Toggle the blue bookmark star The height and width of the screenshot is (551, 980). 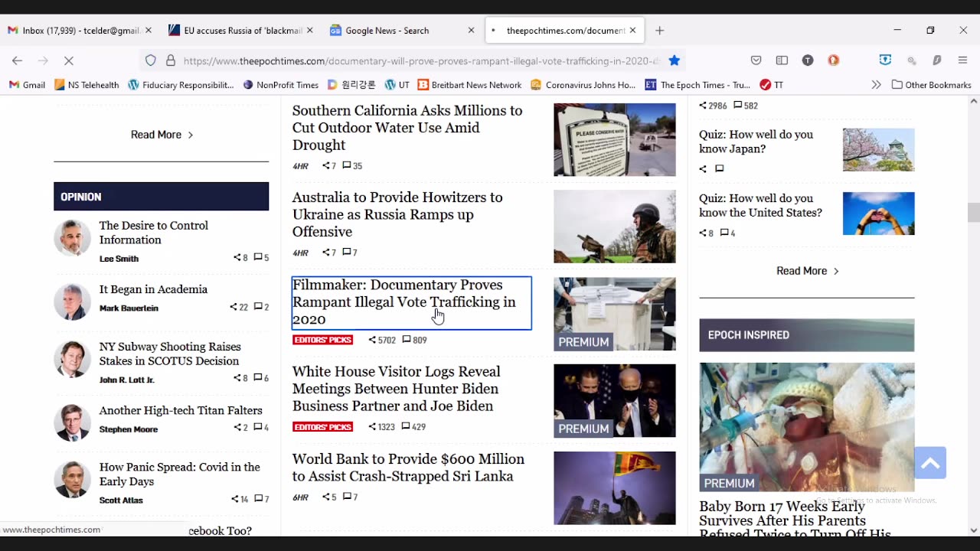coord(674,60)
